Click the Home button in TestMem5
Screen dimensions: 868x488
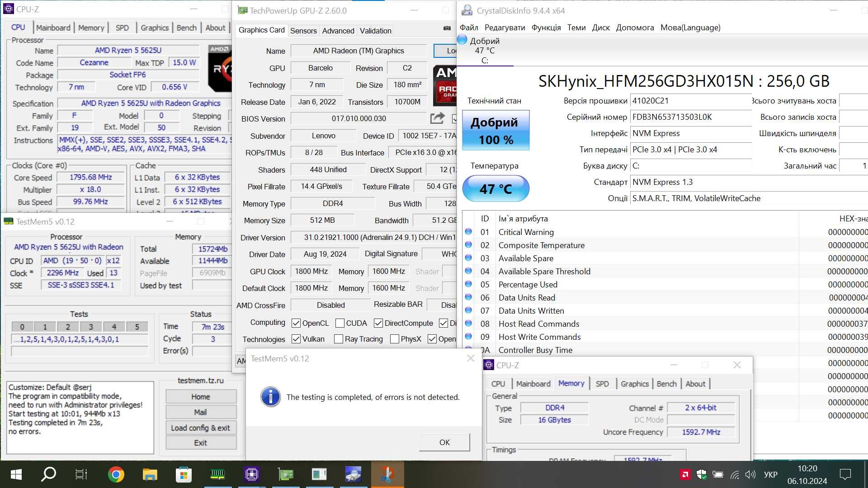[x=201, y=396]
